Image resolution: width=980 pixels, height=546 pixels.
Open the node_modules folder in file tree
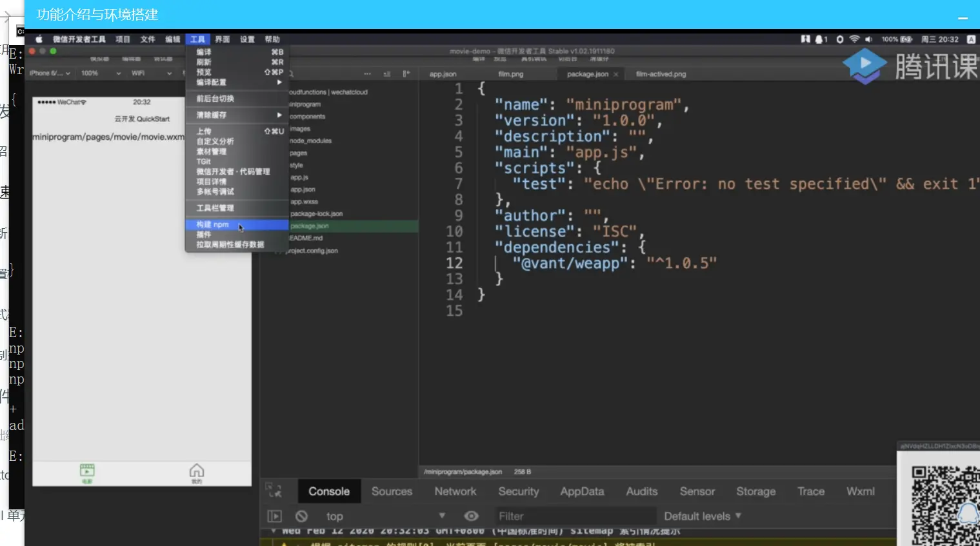(x=310, y=141)
